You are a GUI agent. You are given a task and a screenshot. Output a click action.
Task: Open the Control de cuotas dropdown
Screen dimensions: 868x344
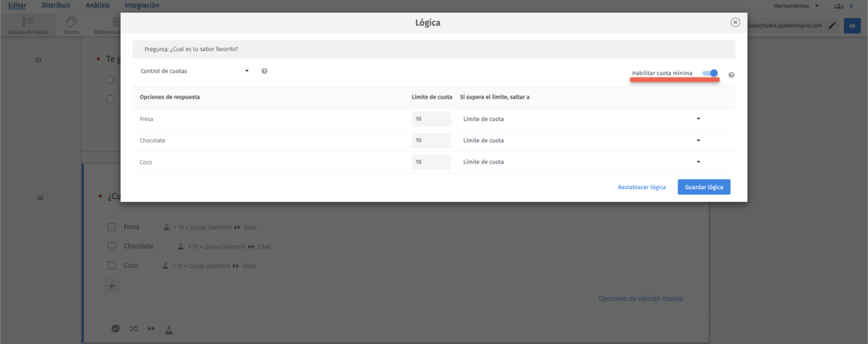tap(194, 71)
